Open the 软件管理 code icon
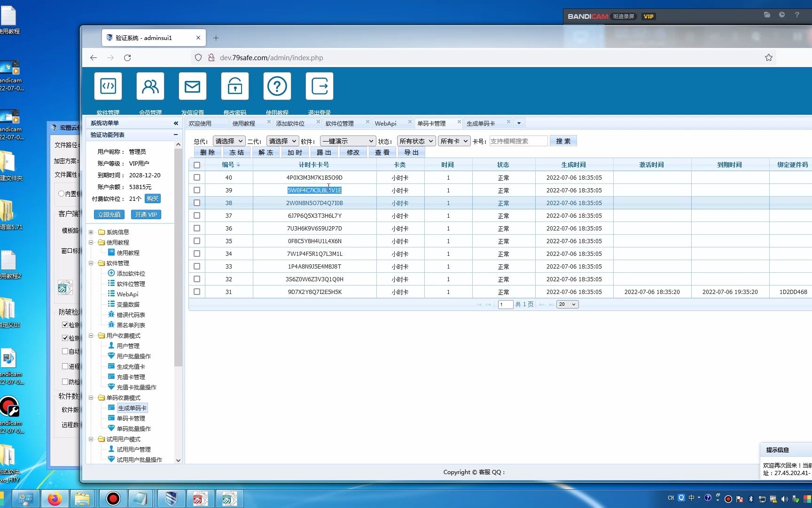 coord(108,87)
